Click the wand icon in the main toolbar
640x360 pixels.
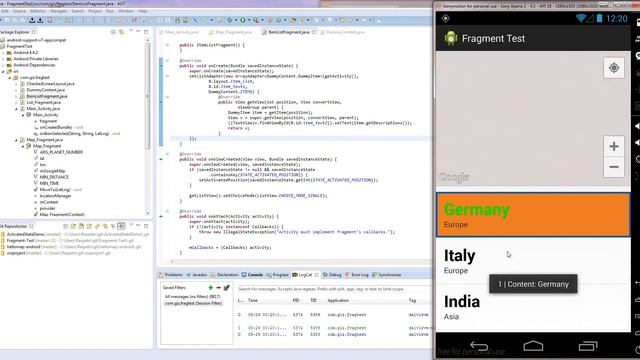[x=195, y=20]
